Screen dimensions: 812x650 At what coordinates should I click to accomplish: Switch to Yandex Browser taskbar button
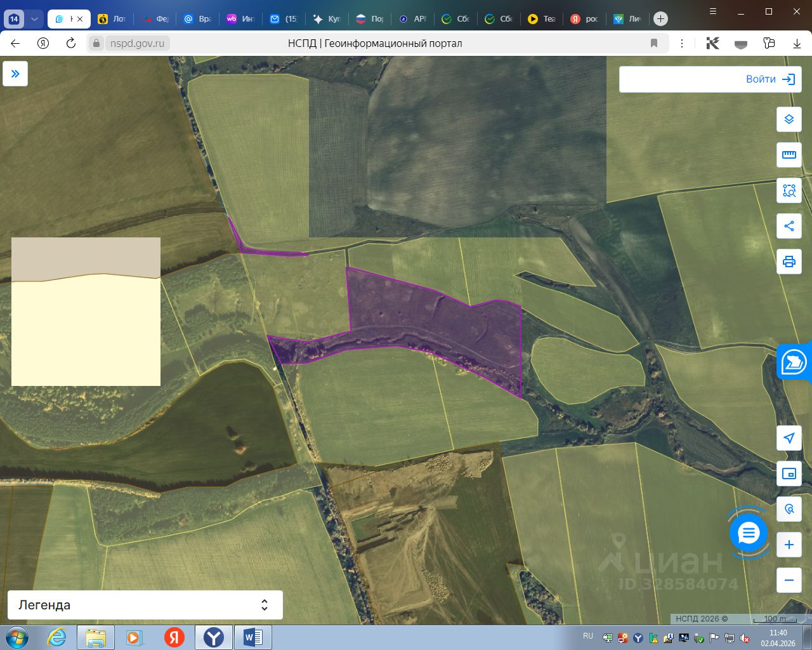(x=213, y=637)
